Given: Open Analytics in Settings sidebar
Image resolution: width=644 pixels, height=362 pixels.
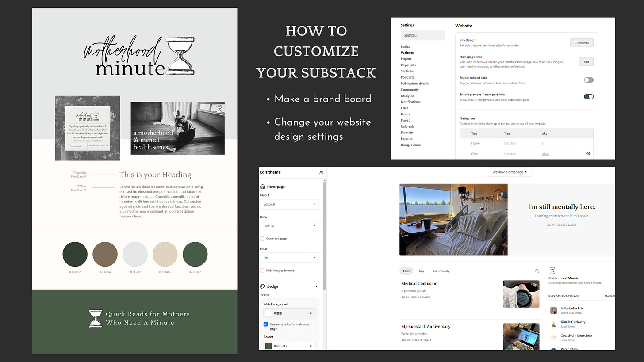Looking at the screenshot, I should tap(408, 95).
